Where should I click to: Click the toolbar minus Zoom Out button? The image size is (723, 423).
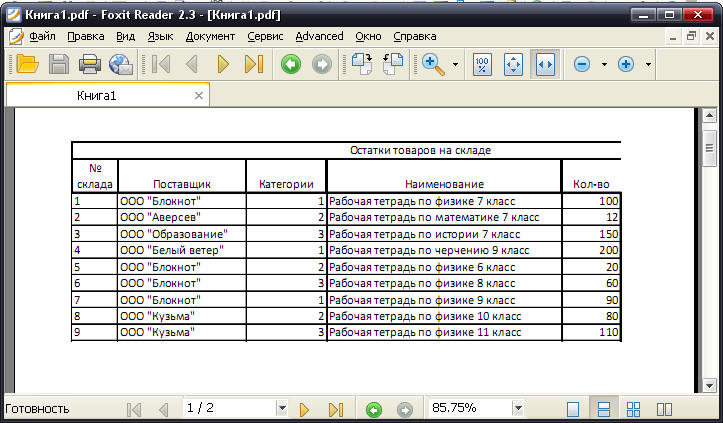tap(582, 64)
